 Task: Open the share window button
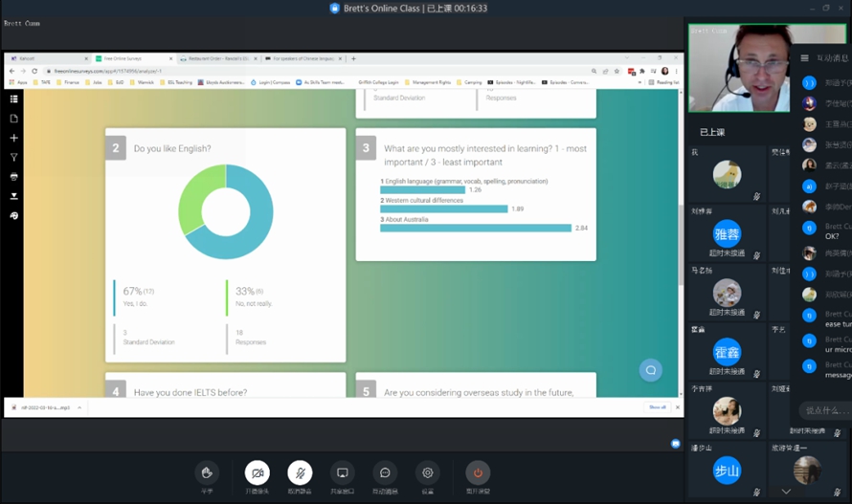click(x=342, y=472)
